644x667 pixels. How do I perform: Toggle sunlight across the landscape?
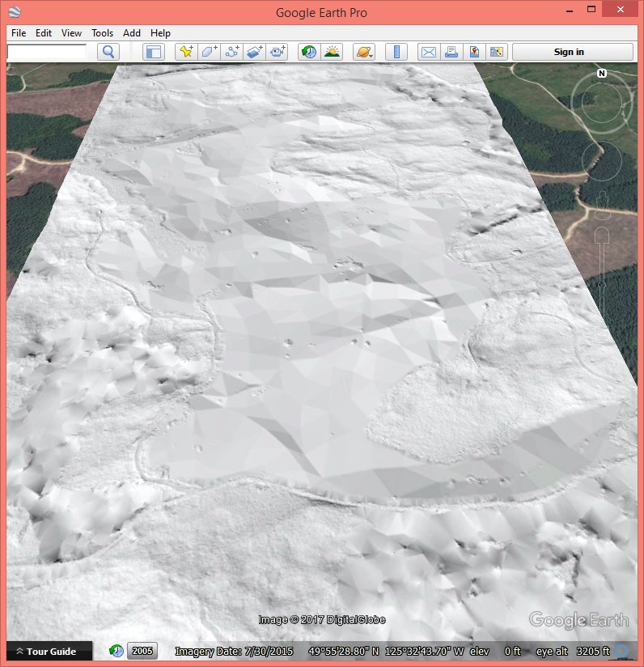click(332, 52)
